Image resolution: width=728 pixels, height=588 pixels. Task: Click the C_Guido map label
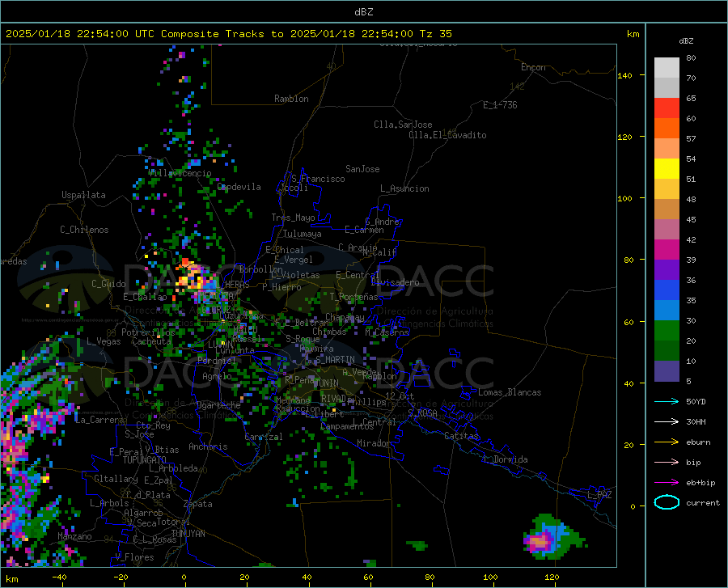pos(108,284)
